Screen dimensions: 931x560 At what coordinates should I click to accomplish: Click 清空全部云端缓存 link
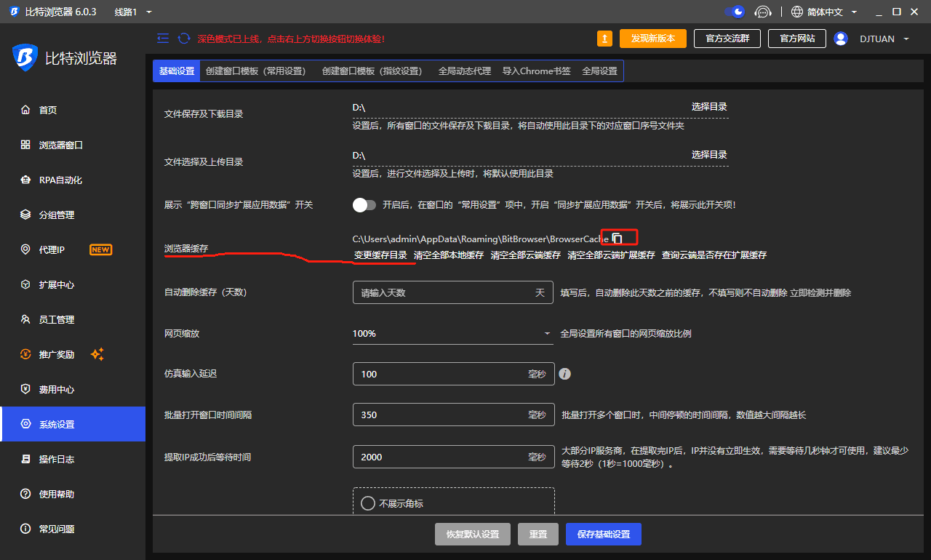(526, 255)
